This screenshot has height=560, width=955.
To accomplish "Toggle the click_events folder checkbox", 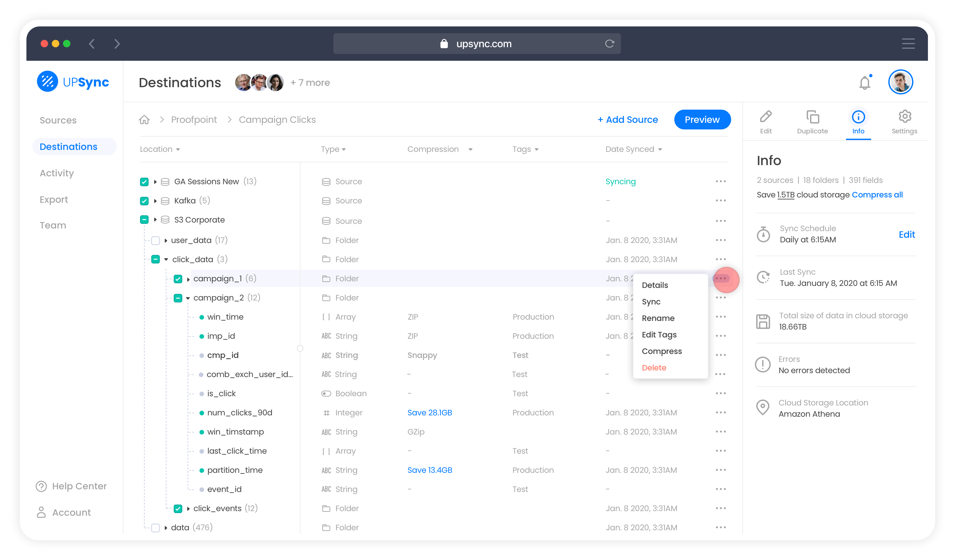I will click(178, 509).
